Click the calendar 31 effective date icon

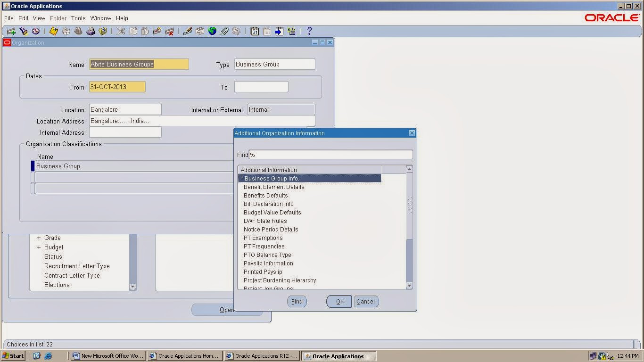click(255, 31)
